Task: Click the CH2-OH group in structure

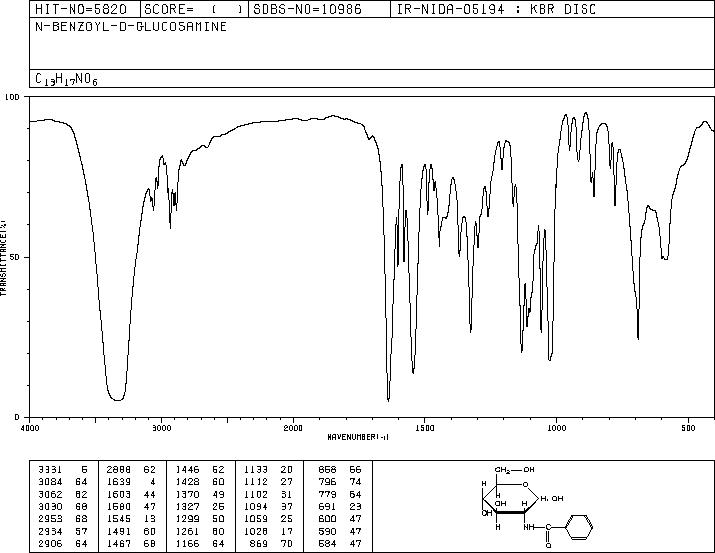Action: click(514, 470)
